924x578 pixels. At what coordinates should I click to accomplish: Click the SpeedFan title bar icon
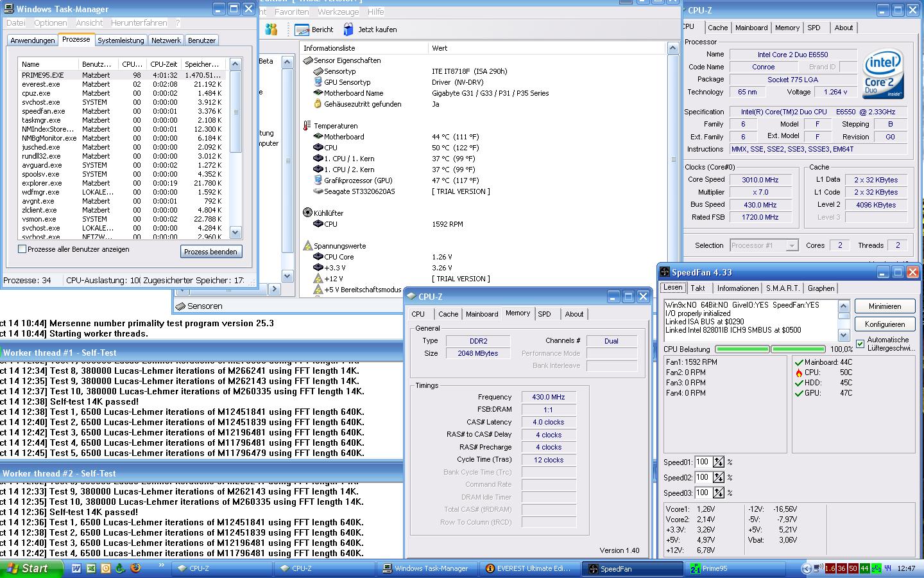pos(665,272)
